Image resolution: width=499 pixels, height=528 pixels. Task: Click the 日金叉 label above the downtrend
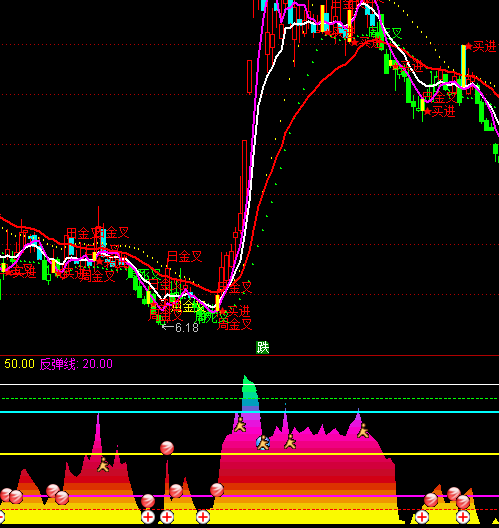point(185,257)
